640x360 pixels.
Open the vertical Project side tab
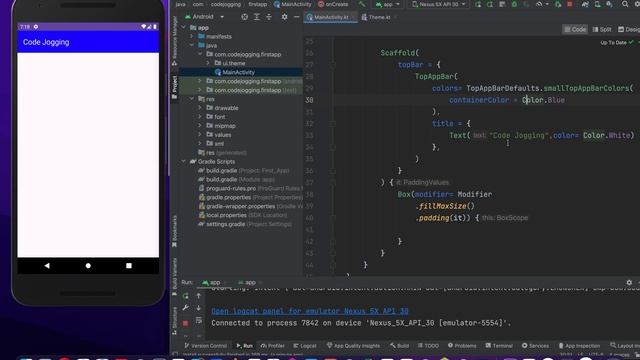point(175,87)
